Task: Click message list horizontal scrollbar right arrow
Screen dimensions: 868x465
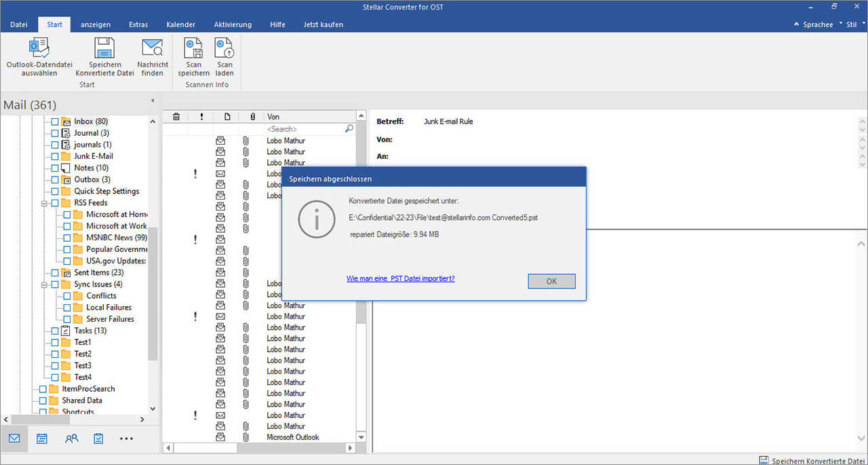Action: point(351,448)
